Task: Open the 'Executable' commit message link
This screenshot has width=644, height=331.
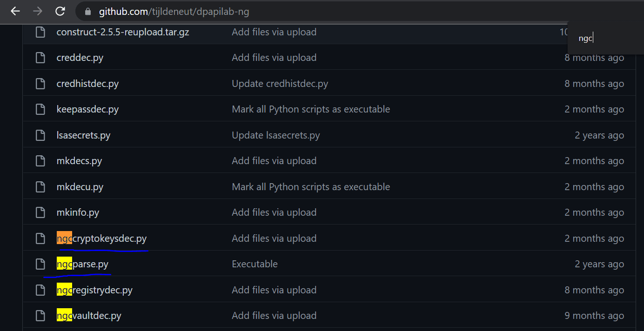Action: (254, 264)
